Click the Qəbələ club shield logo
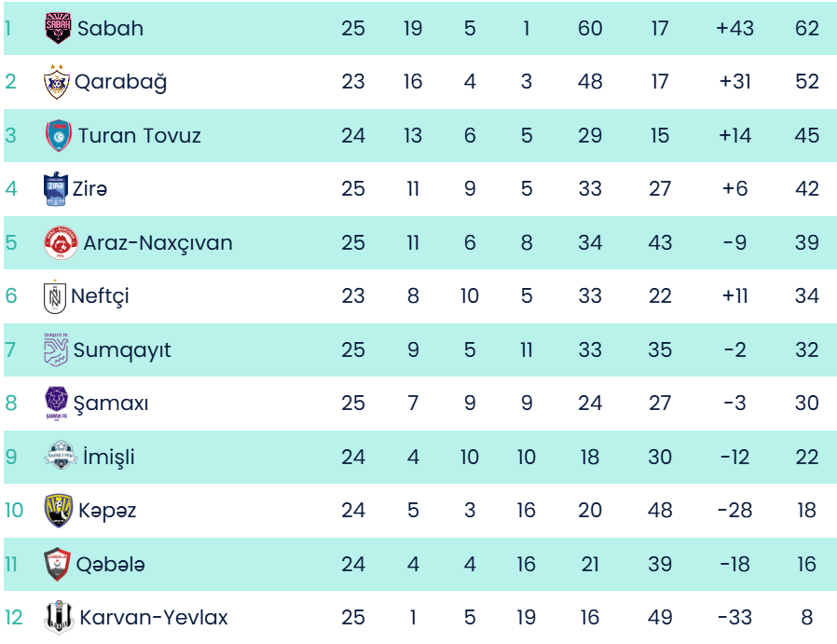 (x=58, y=565)
